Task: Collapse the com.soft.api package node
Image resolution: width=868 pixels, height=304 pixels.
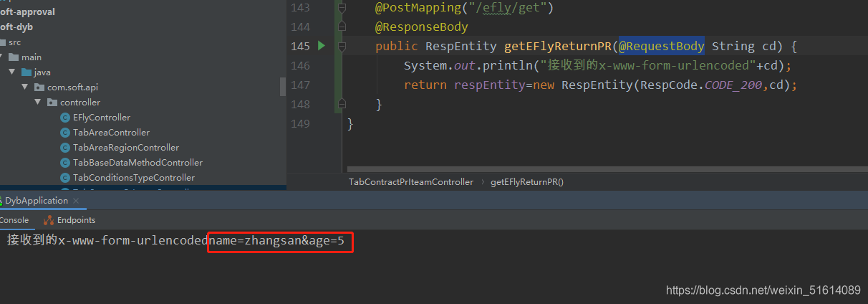Action: click(25, 87)
